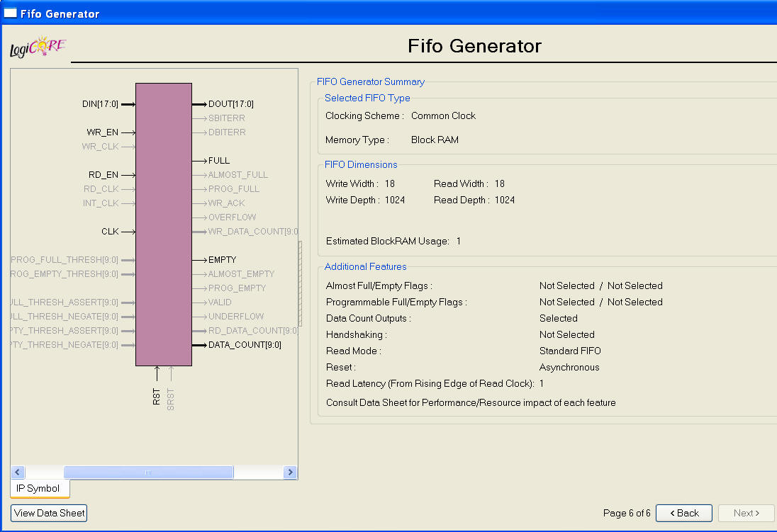777x532 pixels.
Task: Click the DOUT[17:0] port label
Action: click(x=231, y=104)
